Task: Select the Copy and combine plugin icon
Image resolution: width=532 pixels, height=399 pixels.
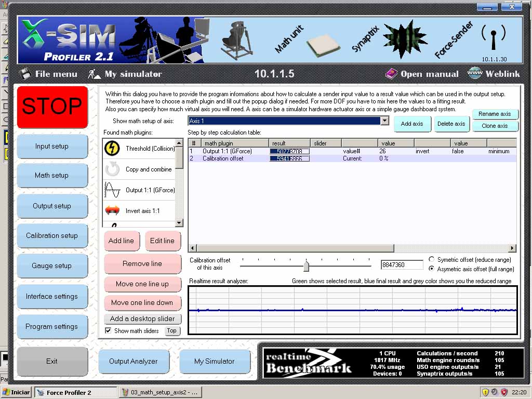Action: coord(112,169)
